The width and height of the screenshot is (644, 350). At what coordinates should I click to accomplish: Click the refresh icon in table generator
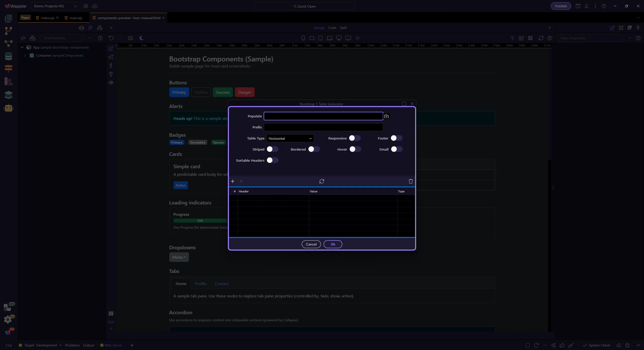click(x=321, y=181)
